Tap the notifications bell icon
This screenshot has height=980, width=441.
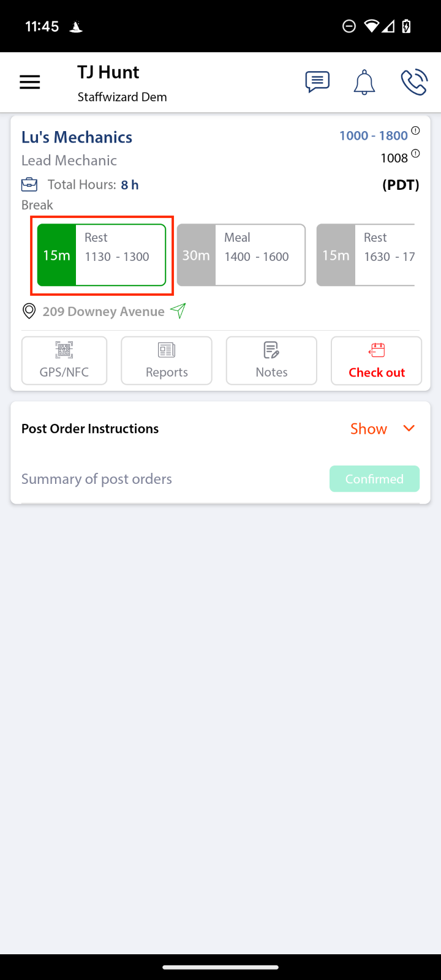[x=364, y=82]
